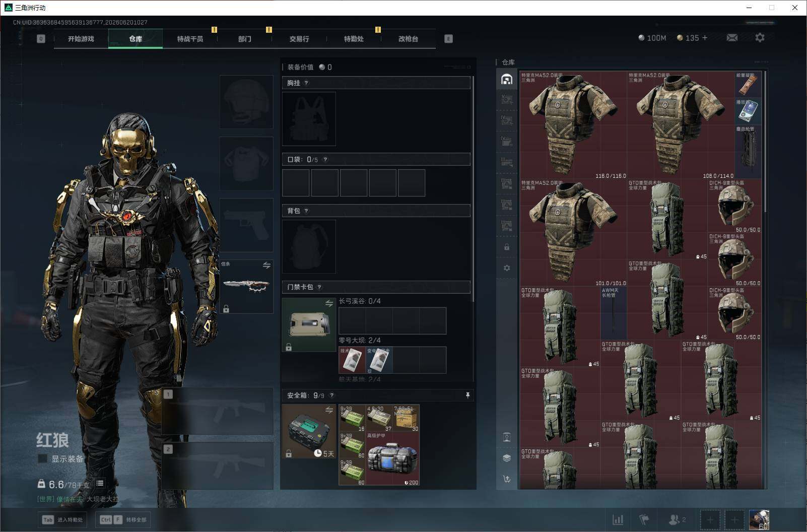Screen dimensions: 807x532
Task: Open the flags icon in bottom bar
Action: coord(644,519)
